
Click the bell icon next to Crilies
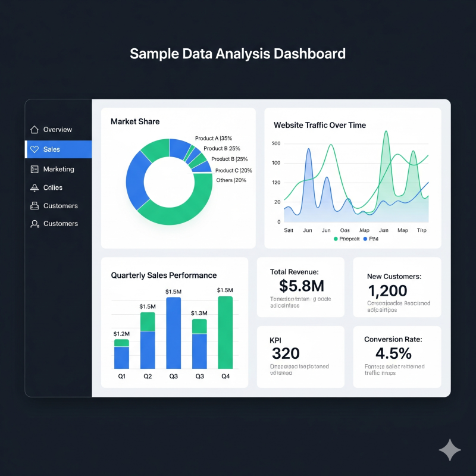tap(34, 187)
